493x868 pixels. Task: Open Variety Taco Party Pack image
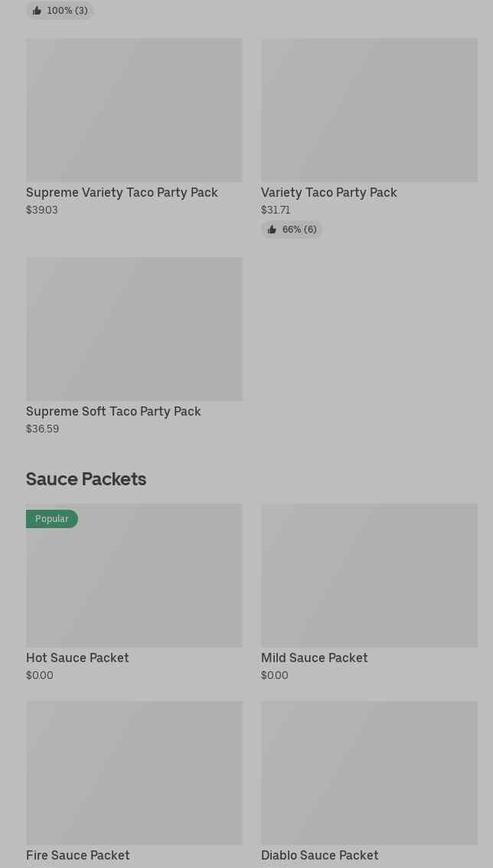pyautogui.click(x=369, y=110)
